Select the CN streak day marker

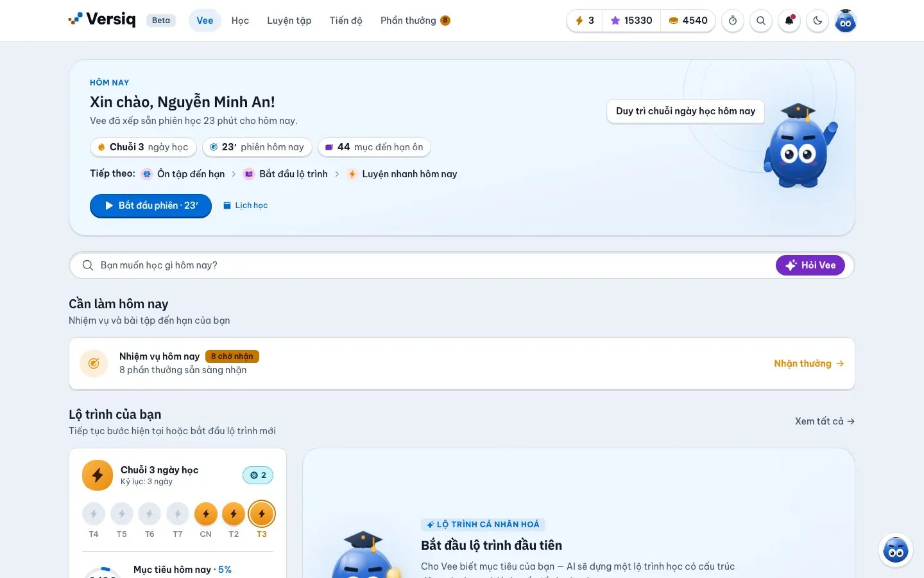(x=206, y=514)
